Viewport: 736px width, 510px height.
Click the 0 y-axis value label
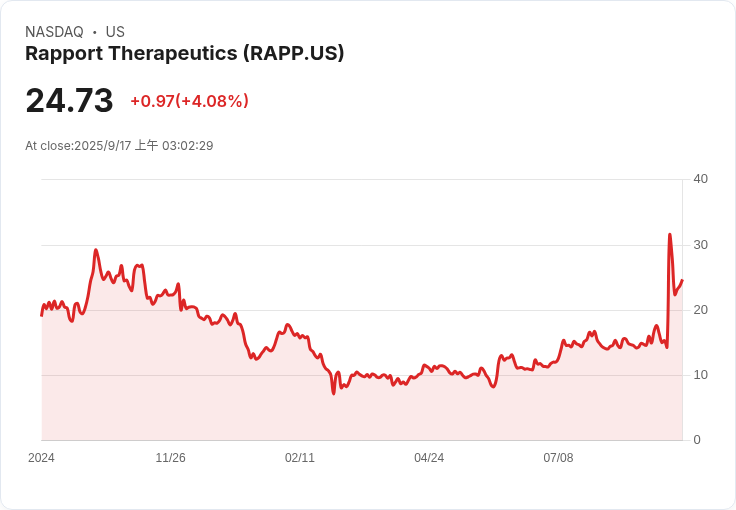pyautogui.click(x=697, y=440)
